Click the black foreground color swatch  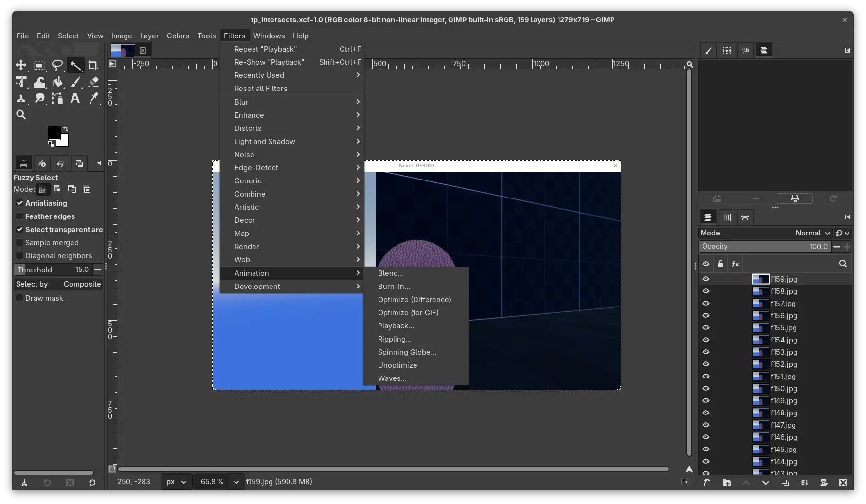[x=54, y=133]
